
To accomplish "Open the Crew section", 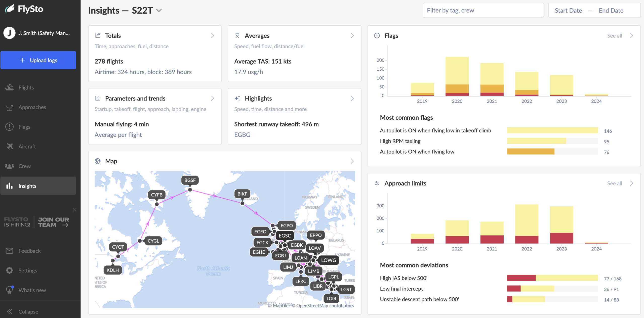I will pyautogui.click(x=24, y=166).
